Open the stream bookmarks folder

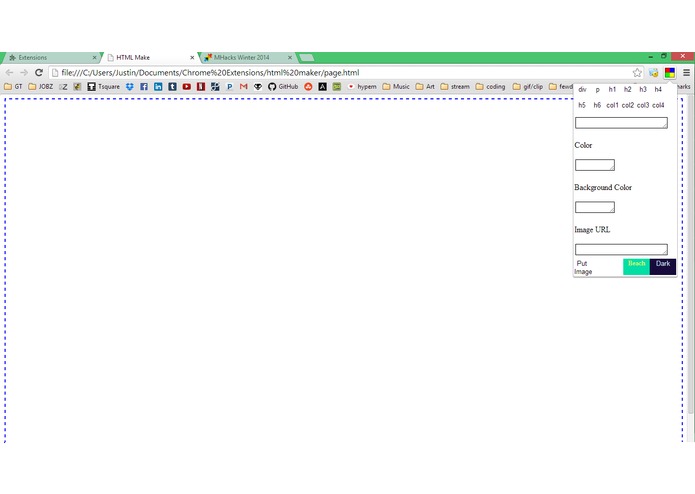pos(455,86)
